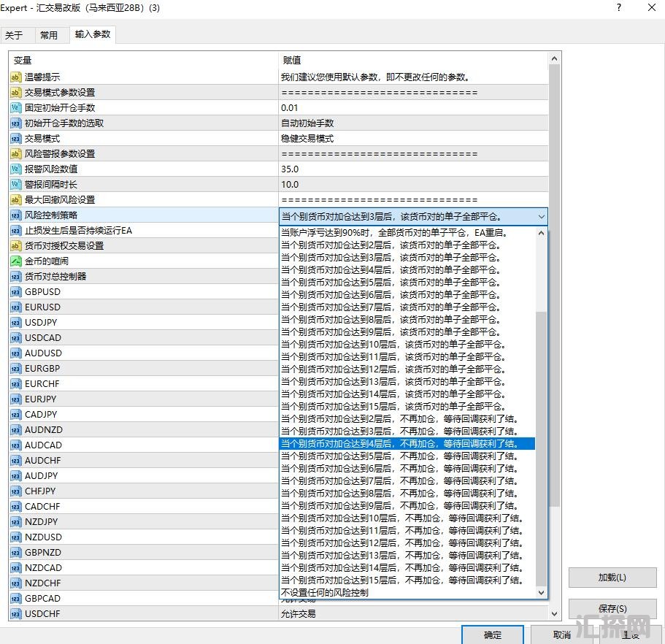665x644 pixels.
Task: Click the icon beside 最大回撤风险设置
Action: click(x=15, y=200)
